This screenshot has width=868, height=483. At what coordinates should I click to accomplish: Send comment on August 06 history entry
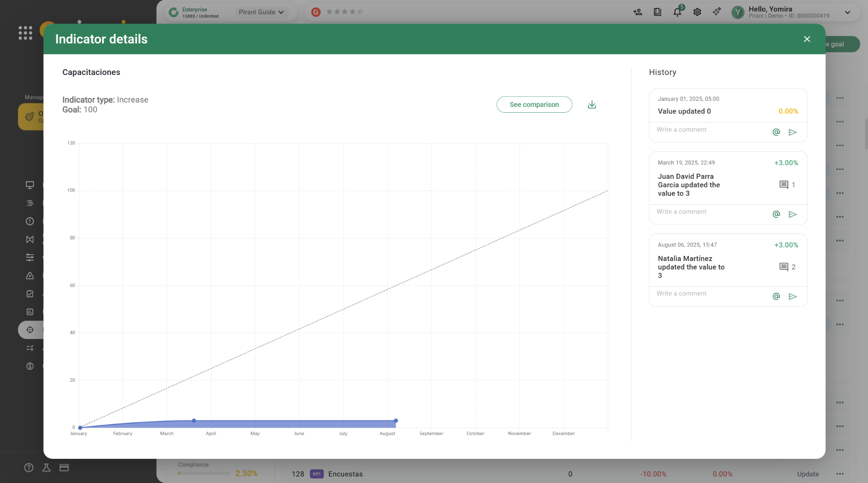click(x=793, y=297)
